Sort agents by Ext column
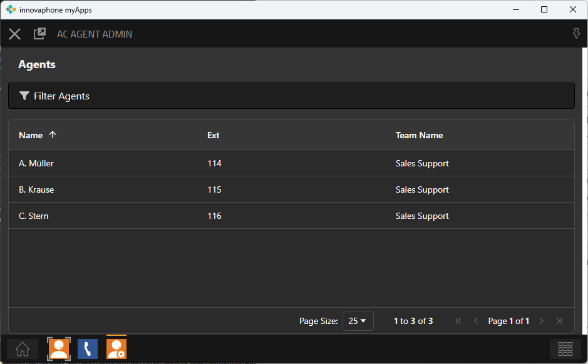The width and height of the screenshot is (588, 364). click(214, 135)
